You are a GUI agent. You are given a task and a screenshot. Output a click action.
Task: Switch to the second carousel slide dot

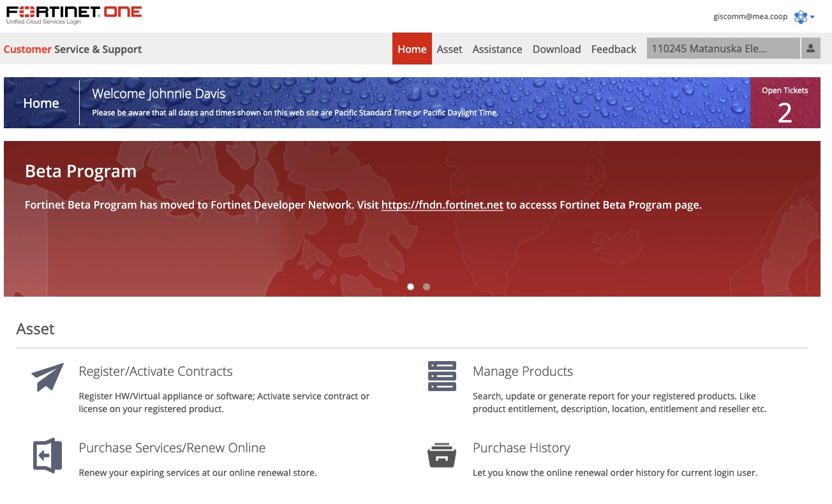(x=426, y=286)
